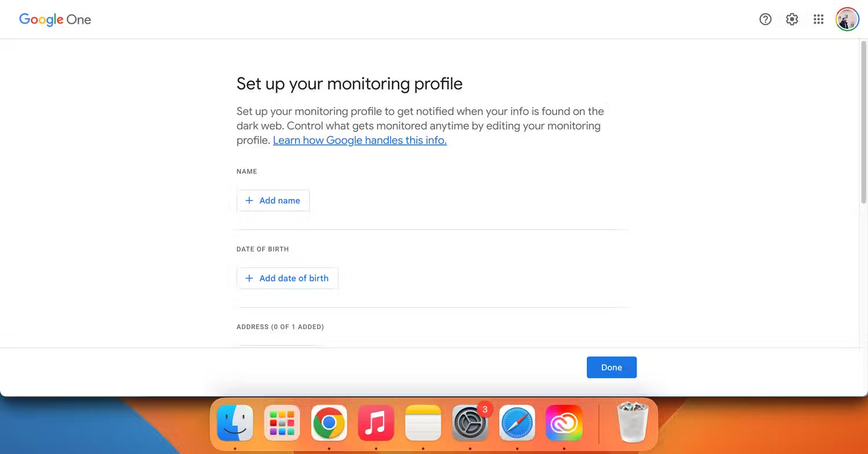Open the Trash in the dock
This screenshot has height=454, width=868.
pyautogui.click(x=633, y=423)
